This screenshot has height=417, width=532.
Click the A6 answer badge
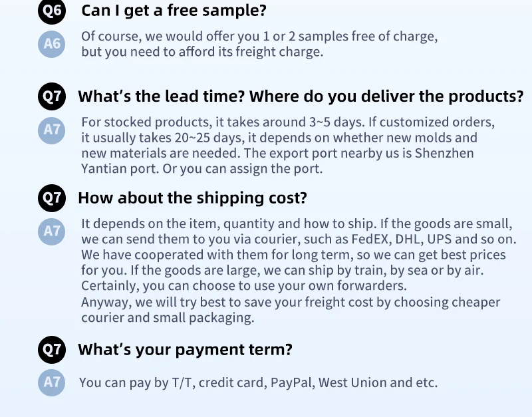tap(52, 44)
